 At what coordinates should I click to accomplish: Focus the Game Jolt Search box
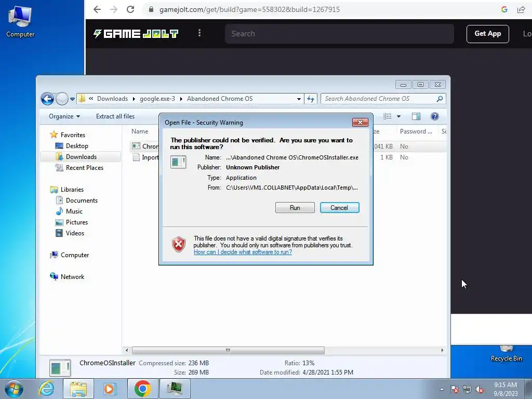(x=339, y=34)
